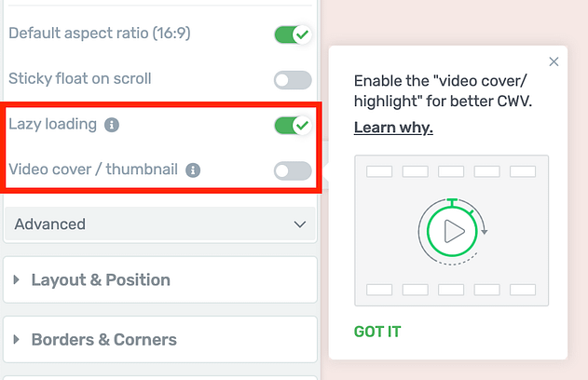Image resolution: width=588 pixels, height=380 pixels.
Task: Click the Default aspect ratio (16:9) label
Action: tap(100, 34)
